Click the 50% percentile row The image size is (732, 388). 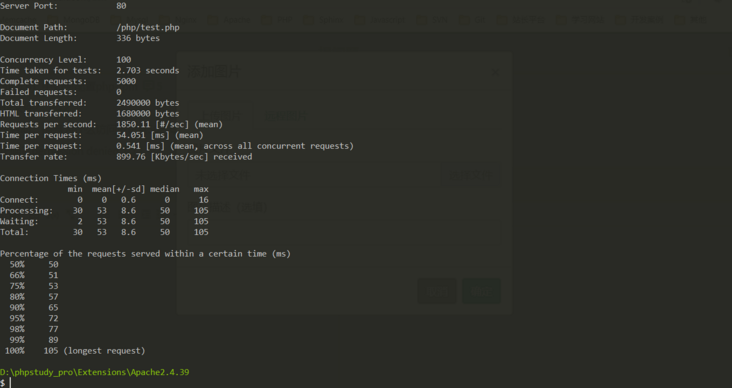click(34, 264)
